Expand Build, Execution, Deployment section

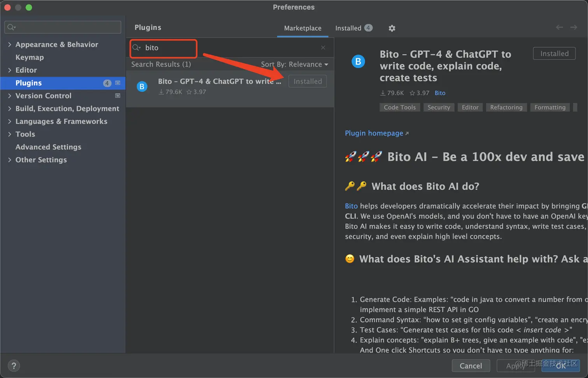[x=9, y=108]
